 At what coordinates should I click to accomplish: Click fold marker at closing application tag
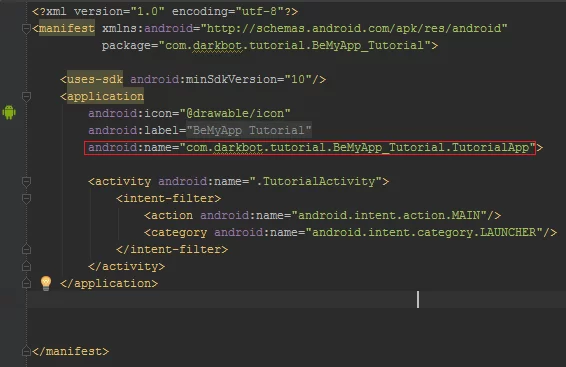click(x=26, y=283)
